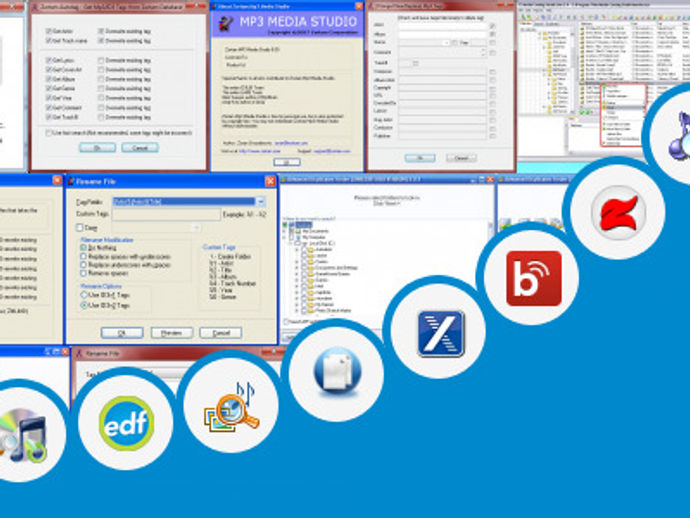The height and width of the screenshot is (518, 690).
Task: Click Preview in the Rename File dialog
Action: 172,333
